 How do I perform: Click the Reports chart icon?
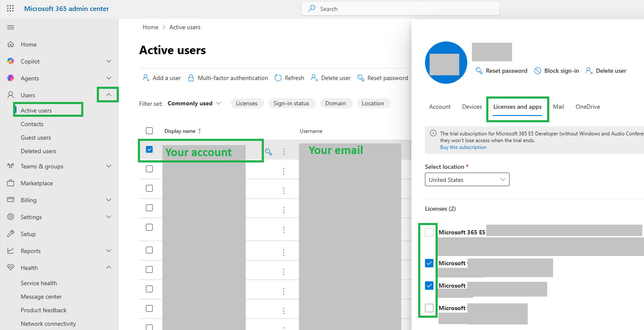(x=11, y=251)
